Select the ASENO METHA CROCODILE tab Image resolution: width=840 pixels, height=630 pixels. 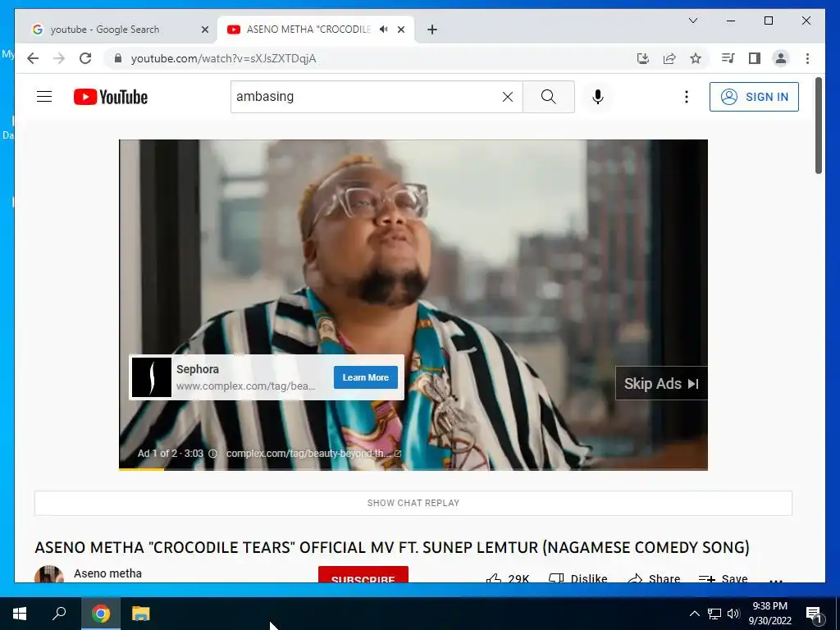coord(308,30)
